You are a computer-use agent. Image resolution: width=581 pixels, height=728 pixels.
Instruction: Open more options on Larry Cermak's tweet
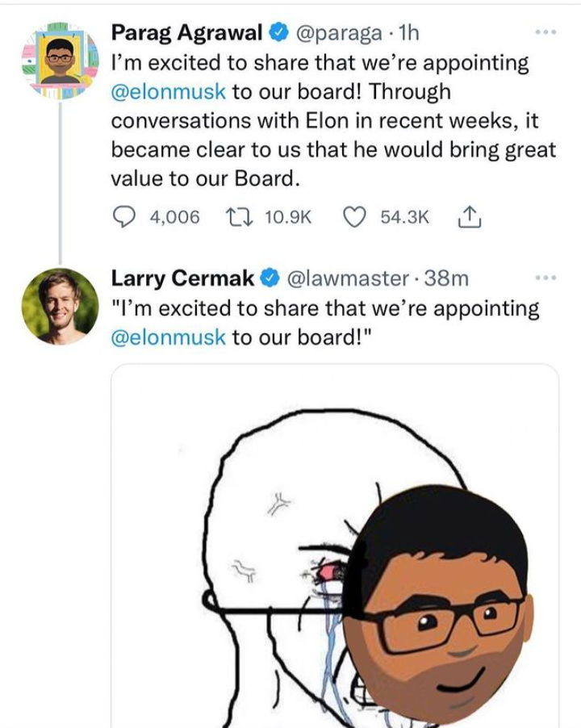tap(546, 278)
